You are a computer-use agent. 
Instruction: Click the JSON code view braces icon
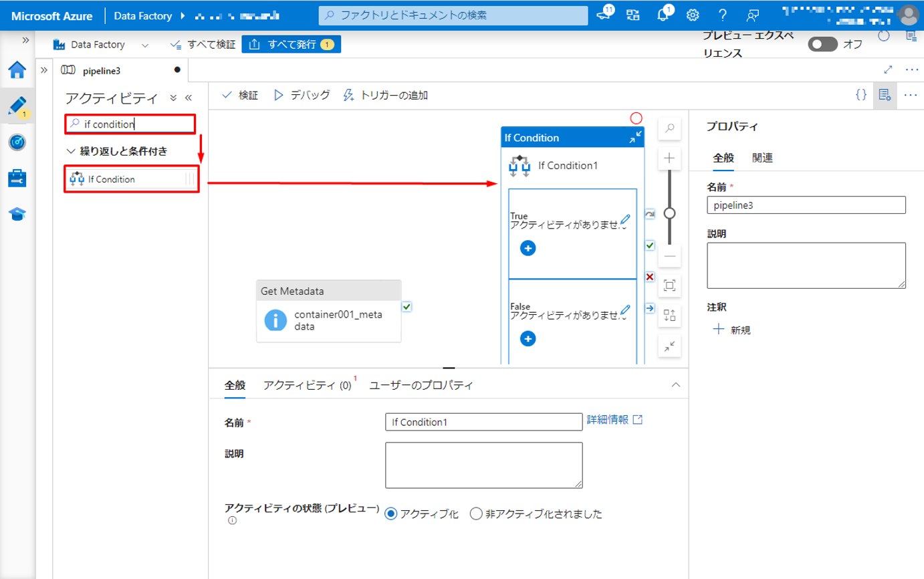[861, 95]
